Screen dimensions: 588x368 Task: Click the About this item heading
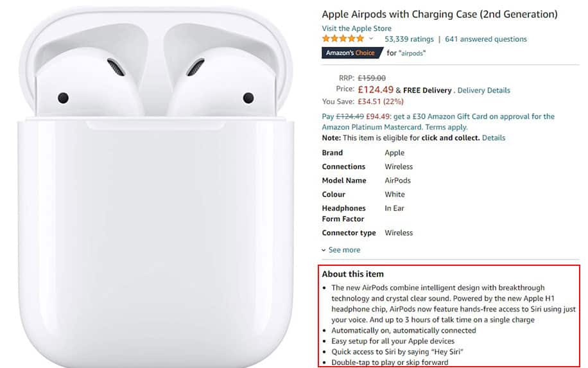click(x=352, y=274)
